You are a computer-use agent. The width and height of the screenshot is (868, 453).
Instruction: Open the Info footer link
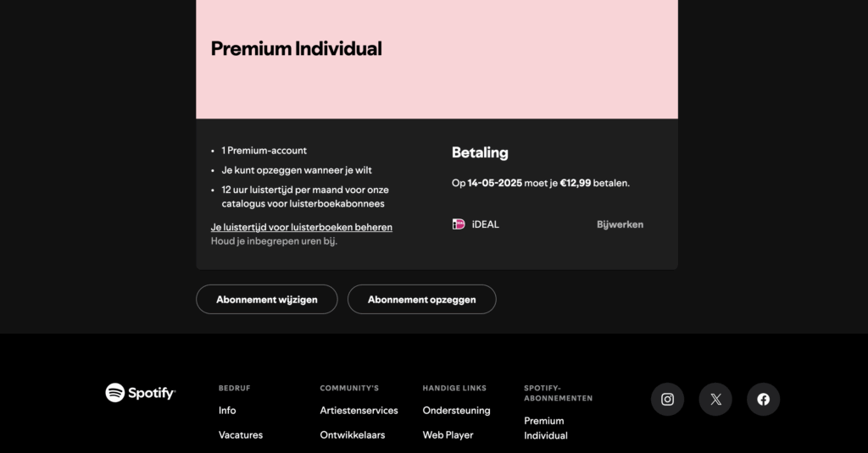[227, 411]
